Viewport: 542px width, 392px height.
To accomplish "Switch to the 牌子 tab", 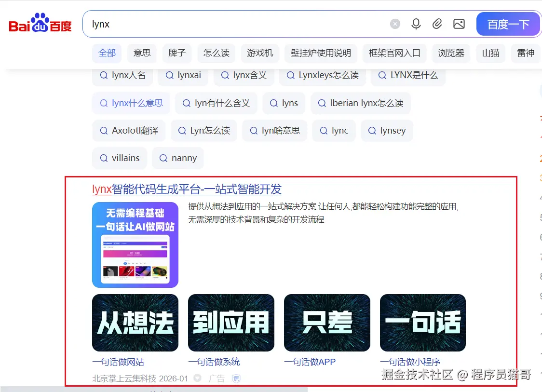I will pyautogui.click(x=176, y=53).
